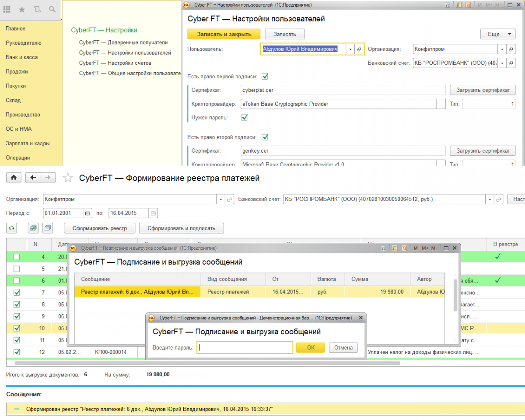Click the home button in registry form
The width and height of the screenshot is (525, 420).
coord(14,177)
